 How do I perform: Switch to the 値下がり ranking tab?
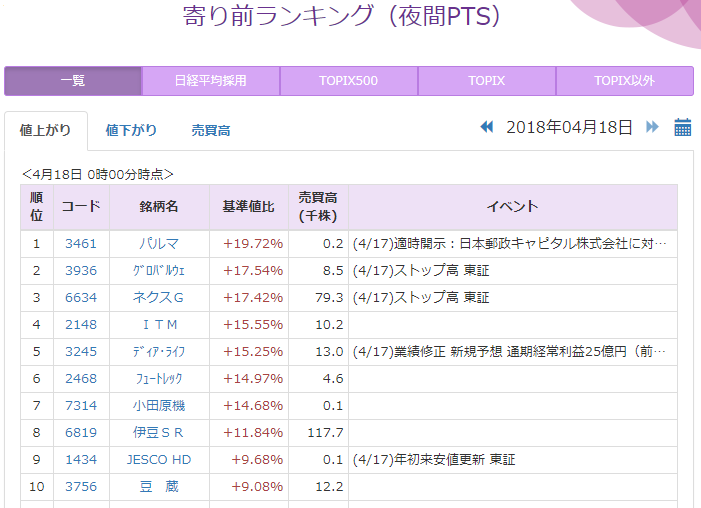tap(131, 130)
